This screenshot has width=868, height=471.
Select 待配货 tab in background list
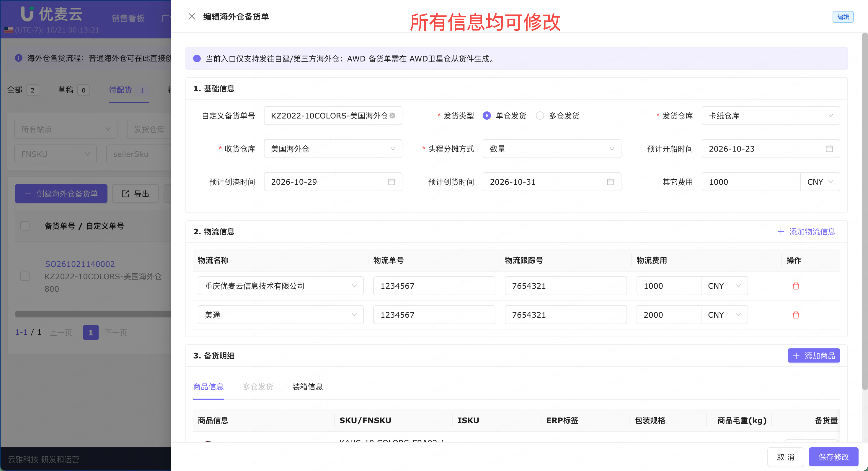pos(128,90)
